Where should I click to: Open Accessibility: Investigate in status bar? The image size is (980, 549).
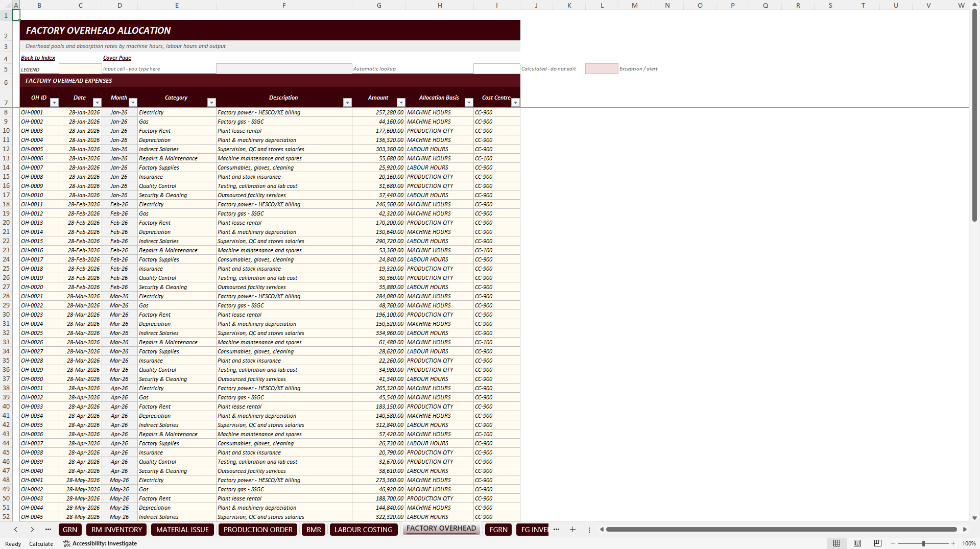point(100,543)
